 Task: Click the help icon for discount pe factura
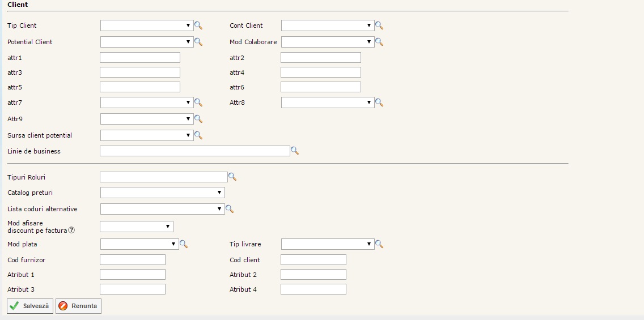pyautogui.click(x=71, y=231)
